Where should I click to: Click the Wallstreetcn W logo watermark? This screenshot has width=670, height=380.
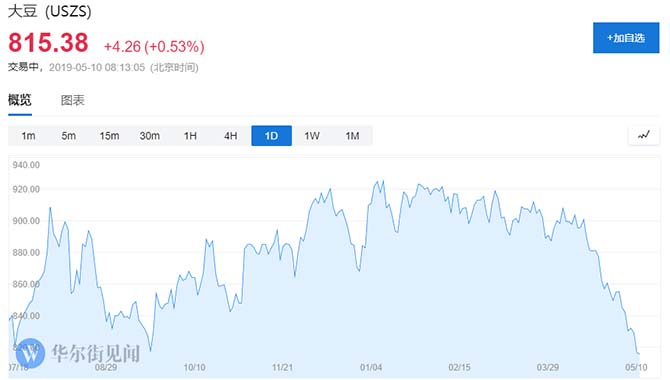pos(30,353)
